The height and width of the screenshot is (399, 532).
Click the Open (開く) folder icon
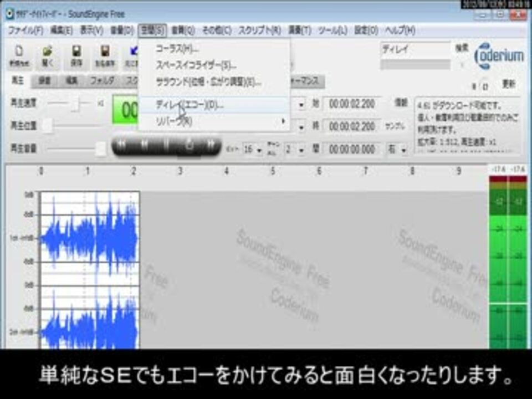pyautogui.click(x=48, y=55)
